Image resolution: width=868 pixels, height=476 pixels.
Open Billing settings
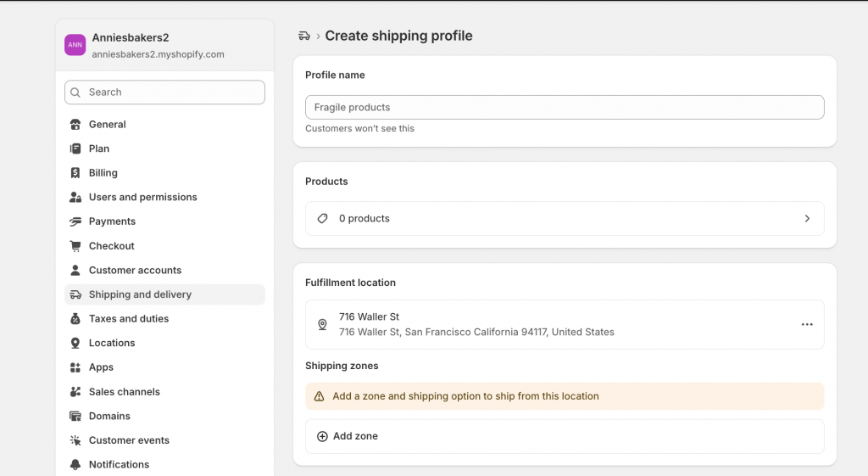click(164, 173)
